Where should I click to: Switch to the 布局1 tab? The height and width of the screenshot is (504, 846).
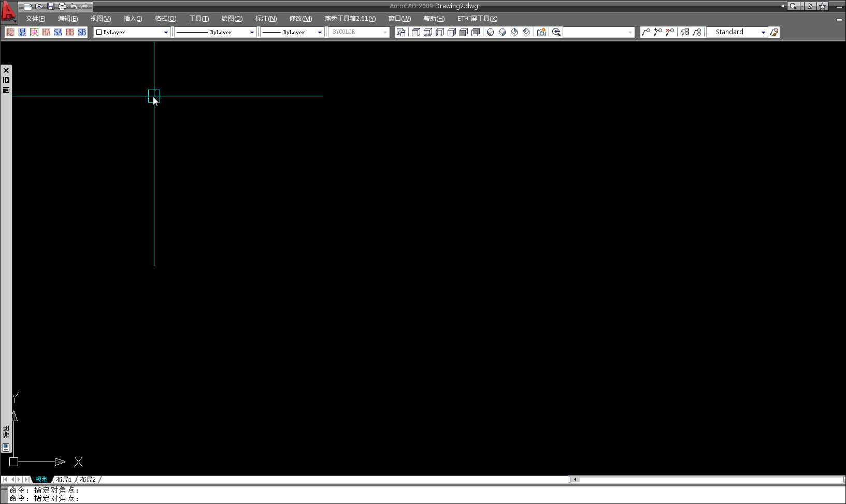pyautogui.click(x=64, y=480)
